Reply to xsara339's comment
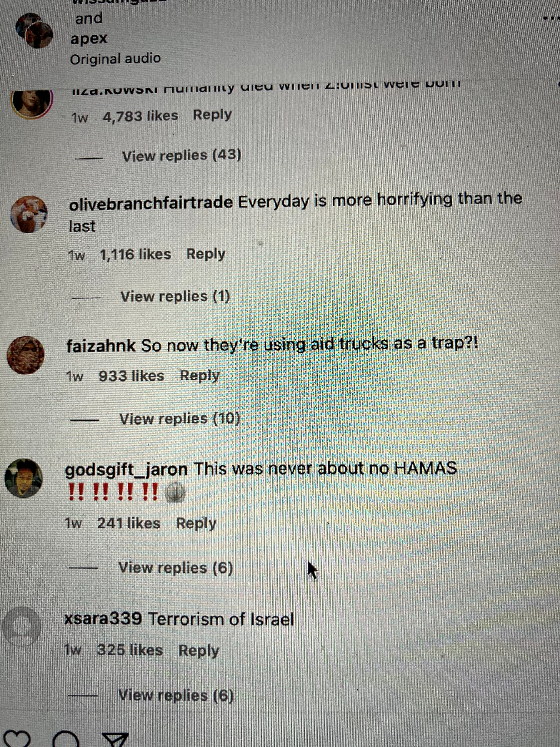Image resolution: width=560 pixels, height=747 pixels. pyautogui.click(x=199, y=650)
